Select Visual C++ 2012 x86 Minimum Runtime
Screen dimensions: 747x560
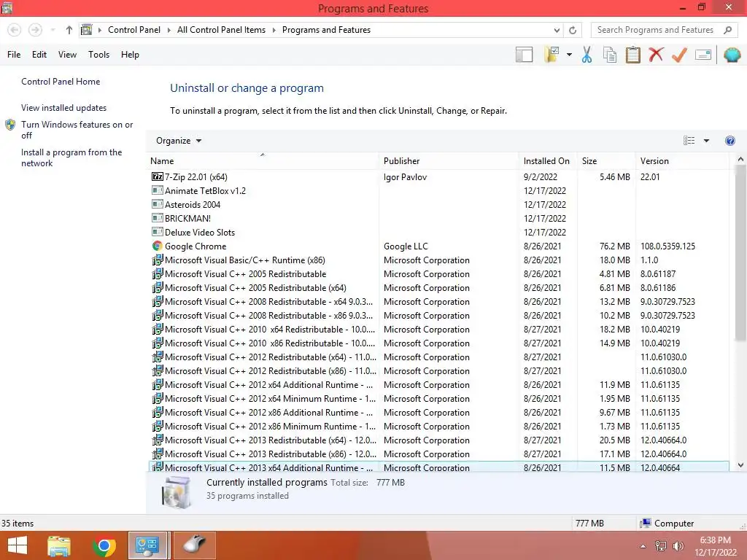tap(438, 426)
